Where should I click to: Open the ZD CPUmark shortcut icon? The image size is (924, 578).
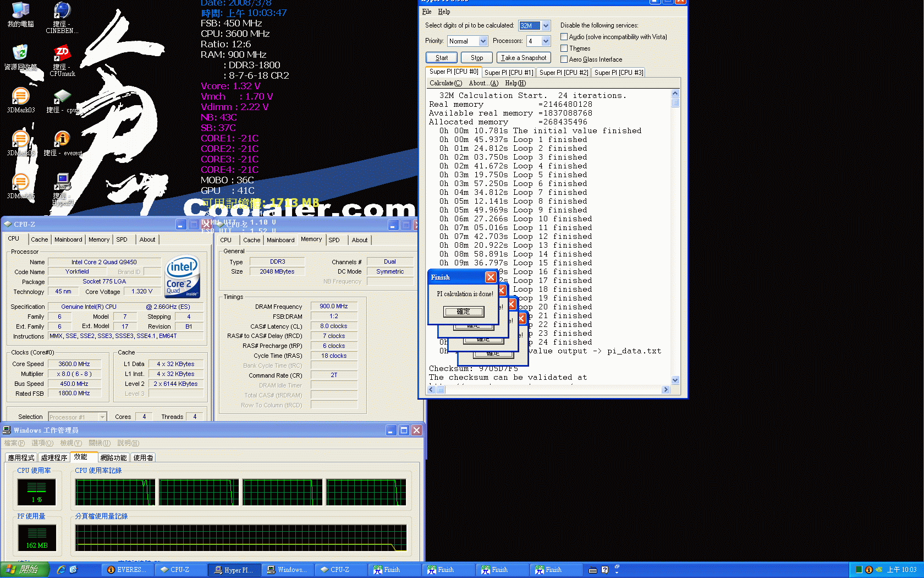pyautogui.click(x=62, y=61)
